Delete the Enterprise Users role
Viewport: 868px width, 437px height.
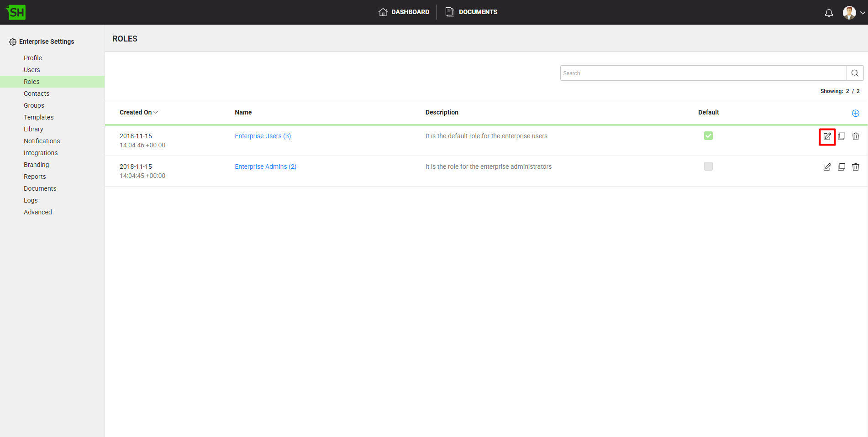[x=855, y=136]
